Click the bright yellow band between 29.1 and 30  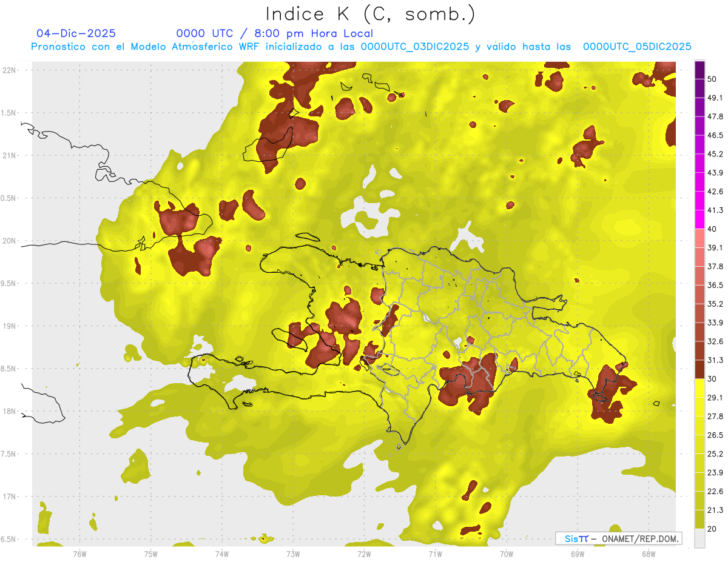click(x=699, y=389)
